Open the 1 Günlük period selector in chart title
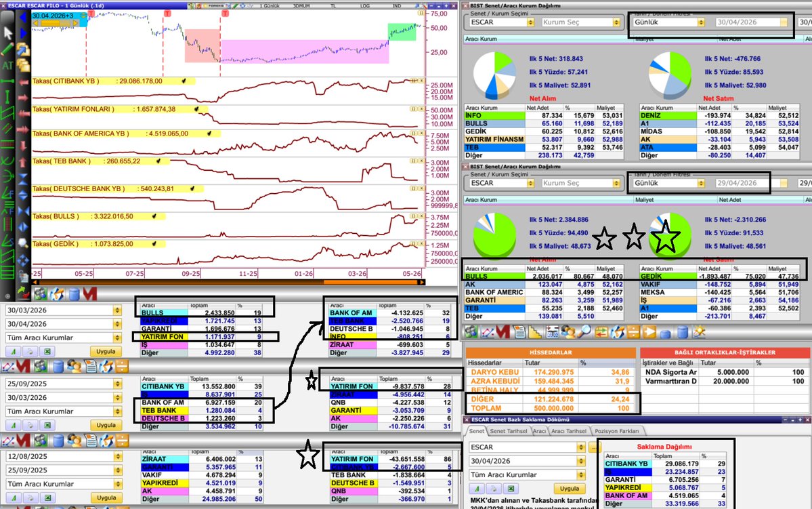The width and height of the screenshot is (812, 509). coord(270,5)
